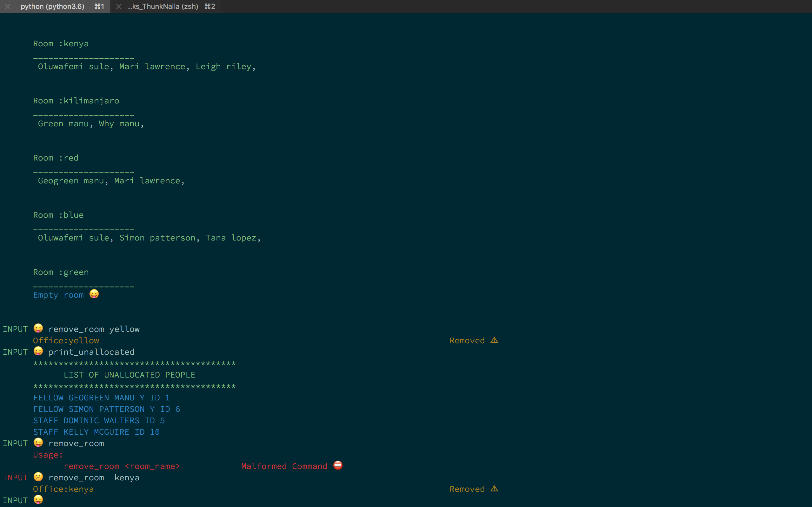Click the LIST OF UNALLOCATED PEOPLE header
This screenshot has width=812, height=507.
click(130, 375)
